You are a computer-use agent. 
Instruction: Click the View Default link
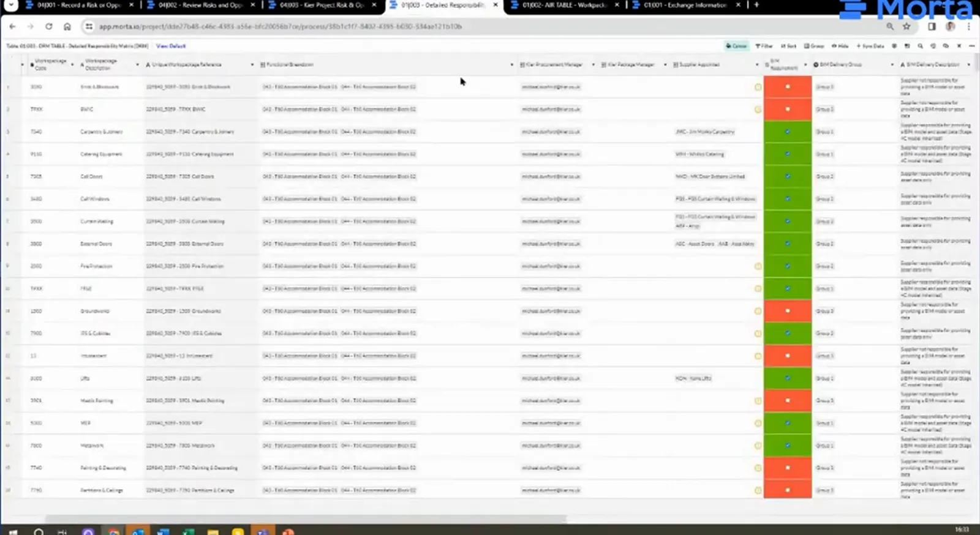pos(171,46)
